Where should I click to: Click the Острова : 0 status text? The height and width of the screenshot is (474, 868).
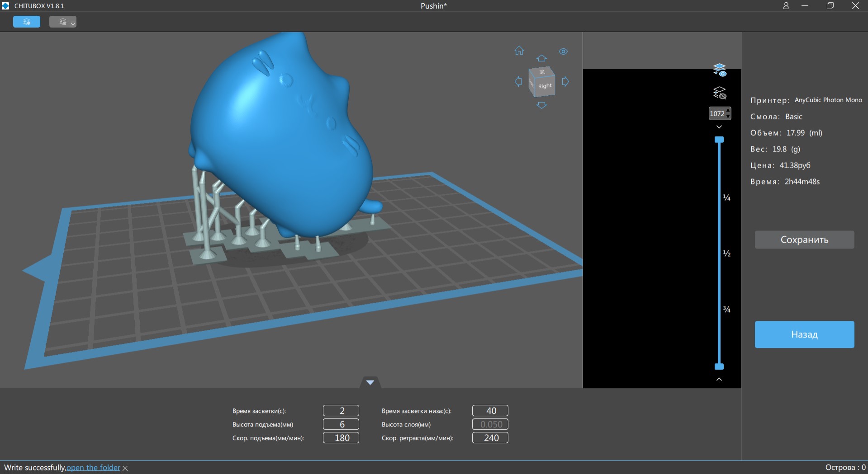[845, 468]
